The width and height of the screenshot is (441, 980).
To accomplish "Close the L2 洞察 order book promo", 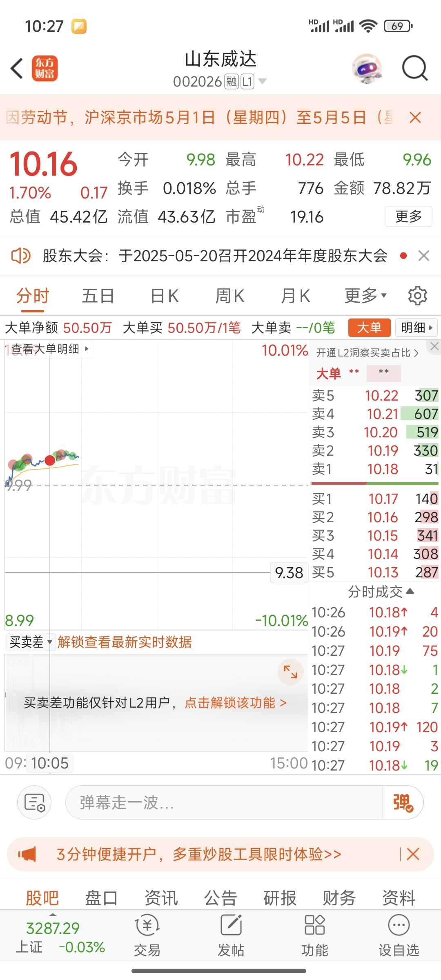I will [x=434, y=346].
